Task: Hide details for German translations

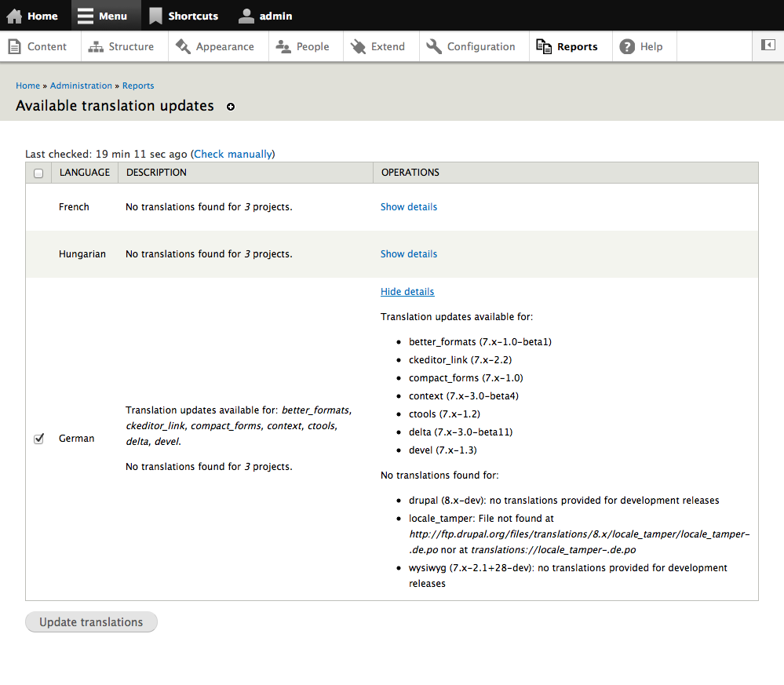Action: 407,292
